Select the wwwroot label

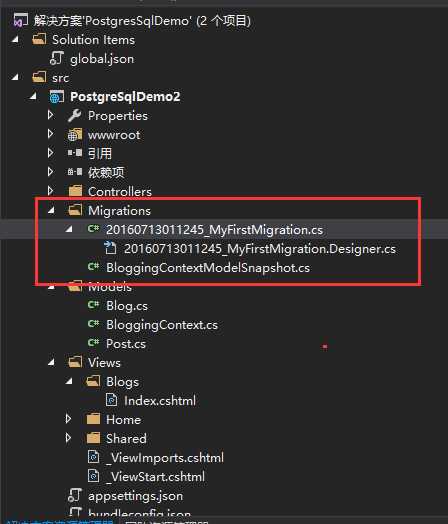(x=114, y=135)
